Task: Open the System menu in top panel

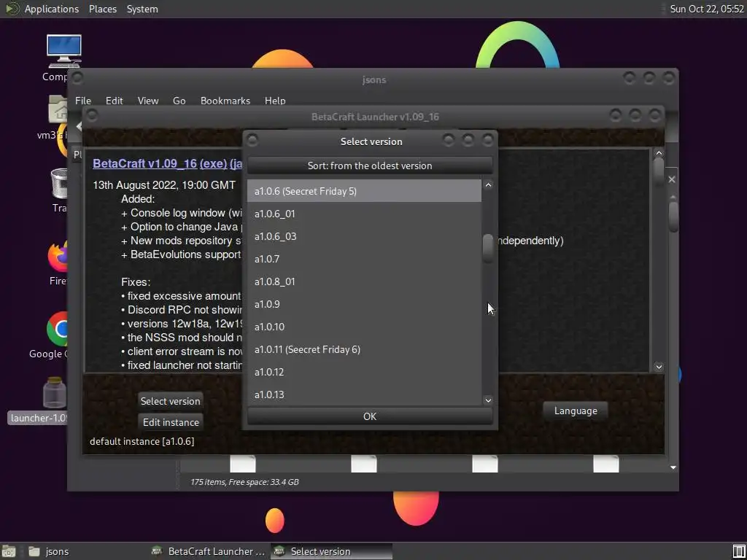Action: point(142,9)
